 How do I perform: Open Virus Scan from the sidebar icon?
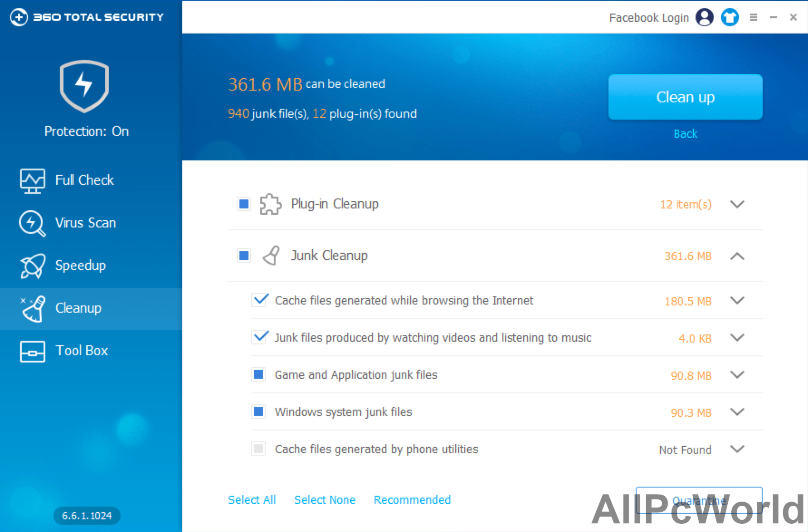click(31, 222)
